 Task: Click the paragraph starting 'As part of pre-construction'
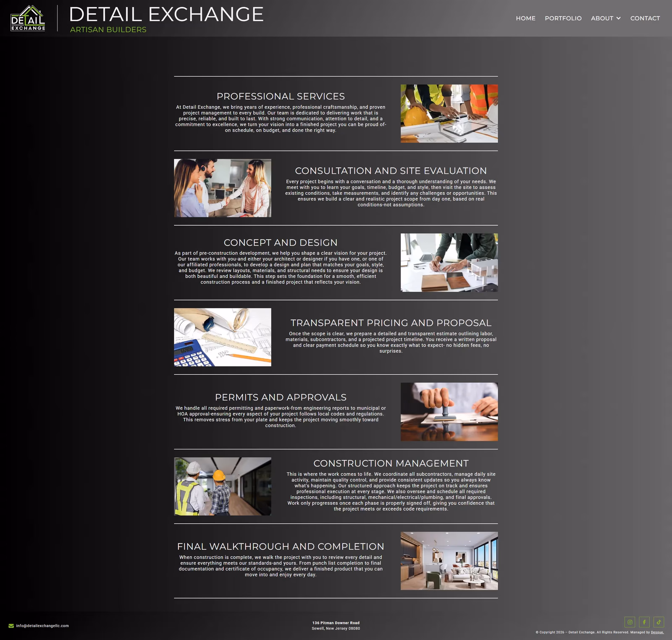pyautogui.click(x=281, y=268)
